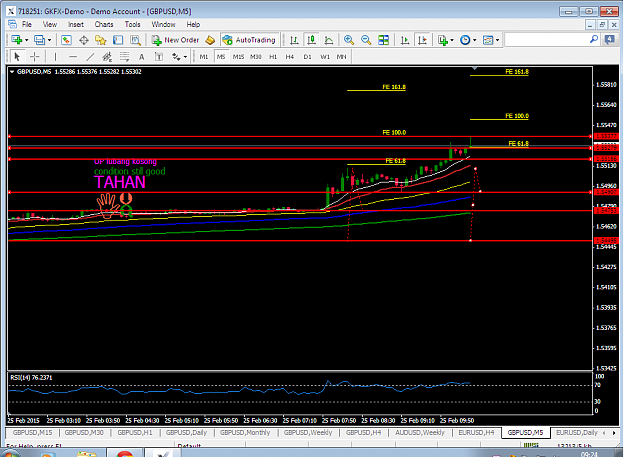This screenshot has width=625, height=457.
Task: Select the TAHAN text object on chart
Action: 120,182
